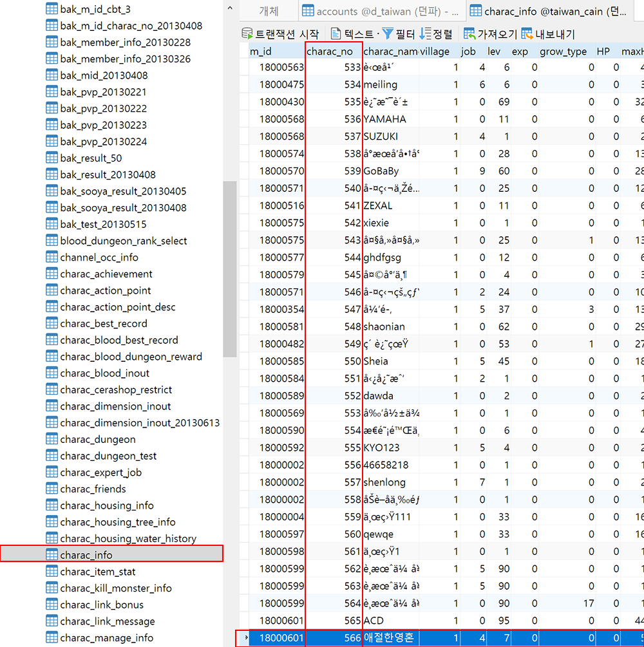Click the job column header
This screenshot has height=647, width=644.
472,52
